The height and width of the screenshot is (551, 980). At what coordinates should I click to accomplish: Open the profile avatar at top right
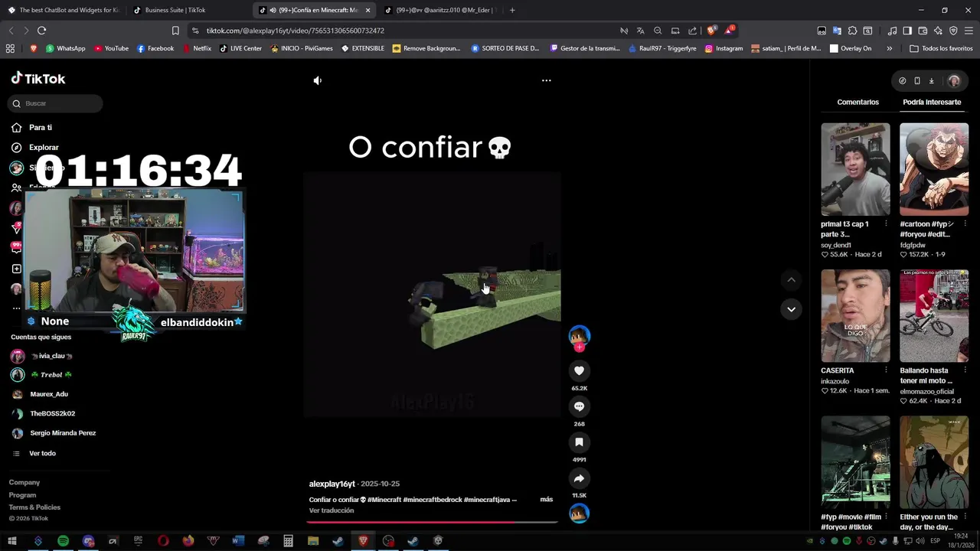[954, 80]
